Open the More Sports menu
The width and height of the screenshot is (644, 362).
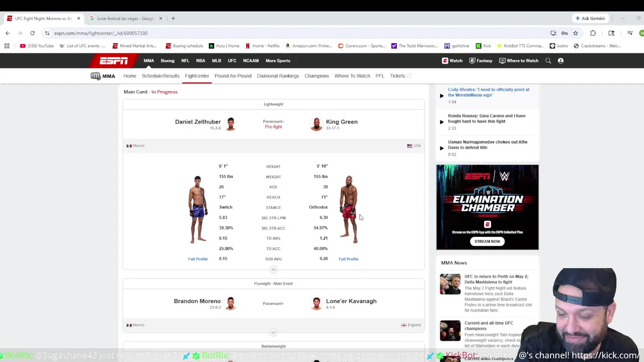tap(278, 61)
